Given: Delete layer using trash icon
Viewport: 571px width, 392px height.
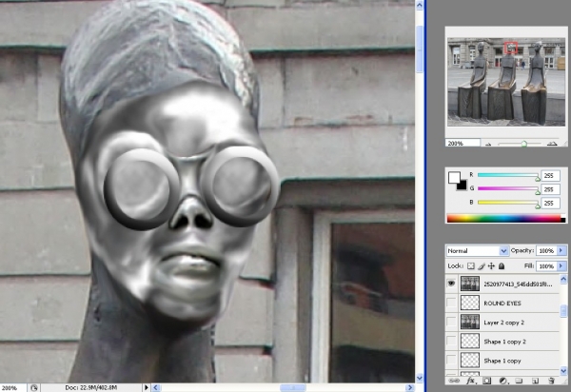Looking at the screenshot, I should (x=551, y=382).
